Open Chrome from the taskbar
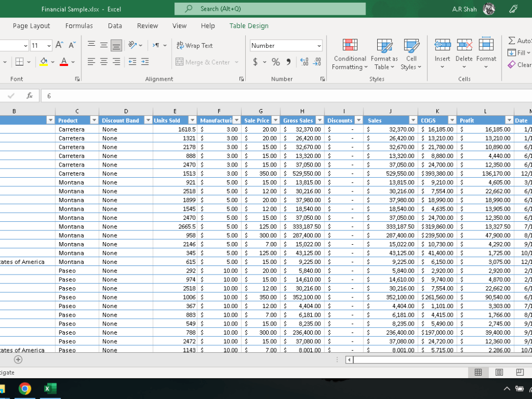 pyautogui.click(x=25, y=389)
